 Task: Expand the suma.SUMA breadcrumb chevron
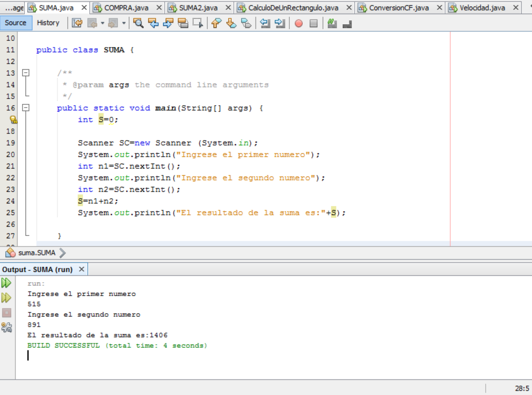[62, 253]
